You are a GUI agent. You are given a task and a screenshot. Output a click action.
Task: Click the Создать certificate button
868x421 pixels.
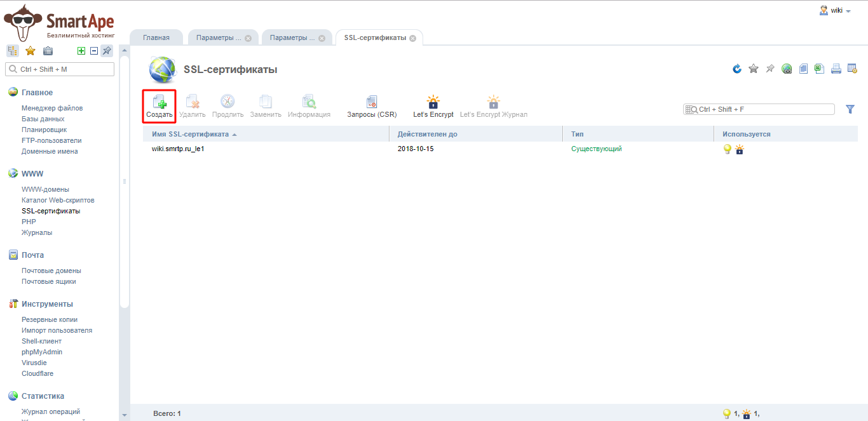point(159,105)
